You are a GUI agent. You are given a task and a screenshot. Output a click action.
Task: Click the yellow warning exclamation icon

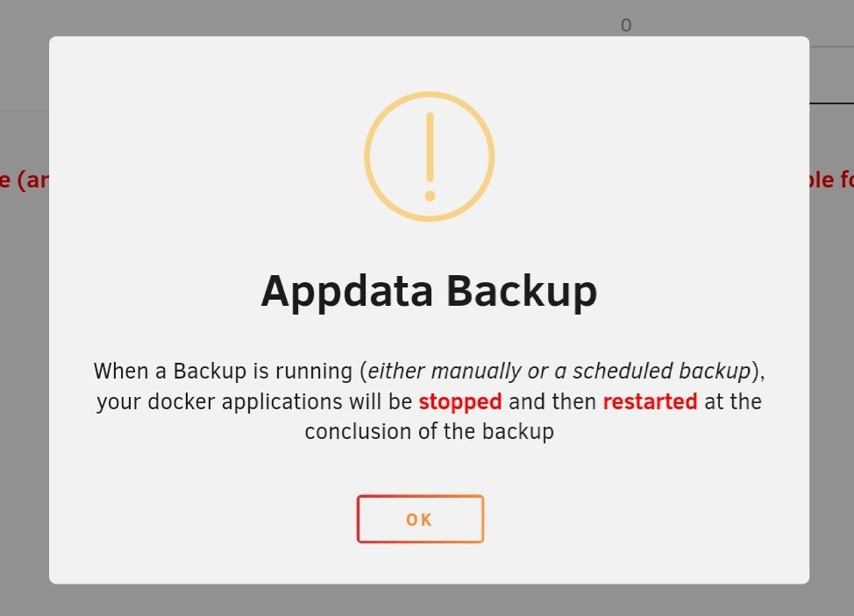(429, 157)
